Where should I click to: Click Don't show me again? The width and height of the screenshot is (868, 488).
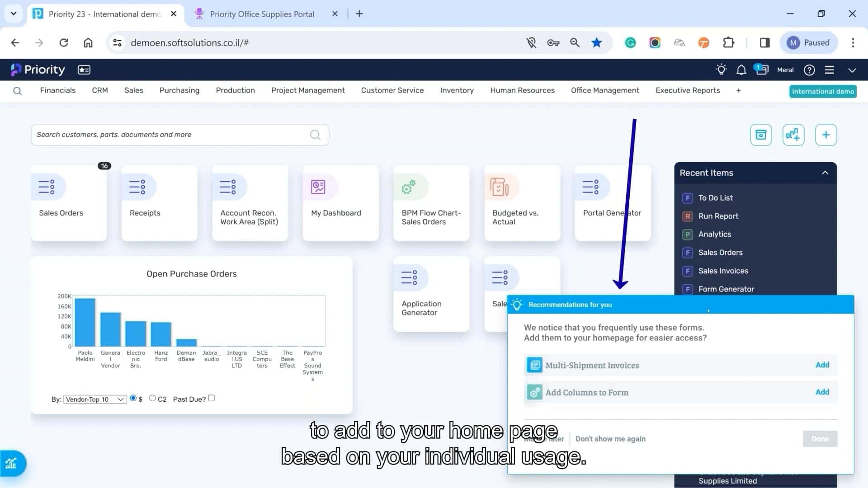pyautogui.click(x=610, y=439)
